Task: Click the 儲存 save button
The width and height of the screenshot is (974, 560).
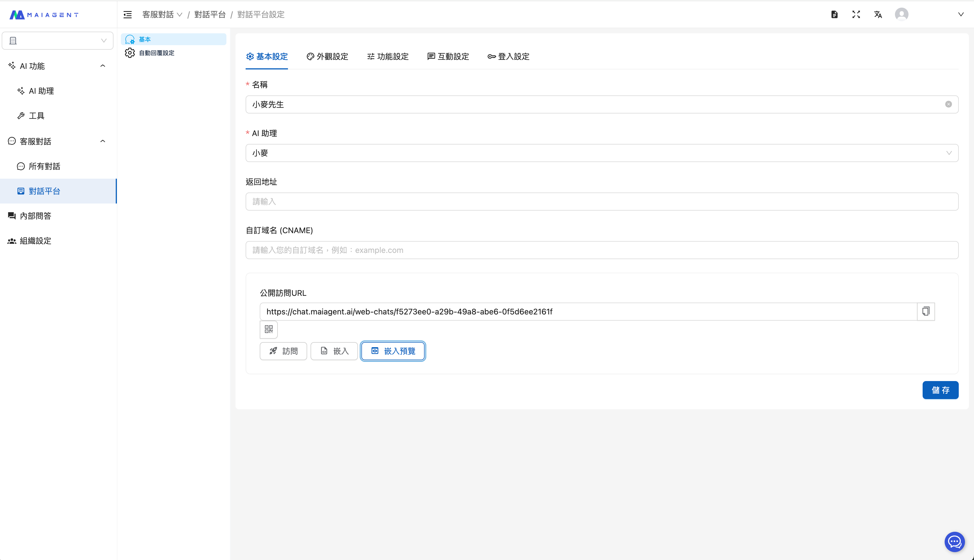Action: (940, 390)
